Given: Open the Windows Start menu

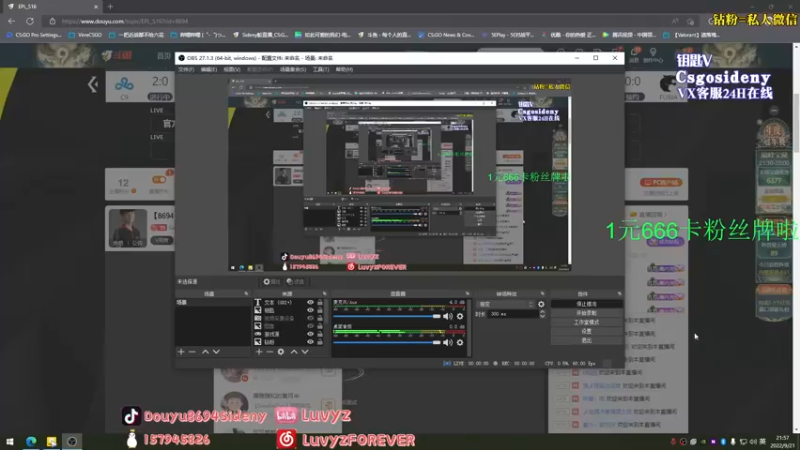Looking at the screenshot, I should (10, 441).
